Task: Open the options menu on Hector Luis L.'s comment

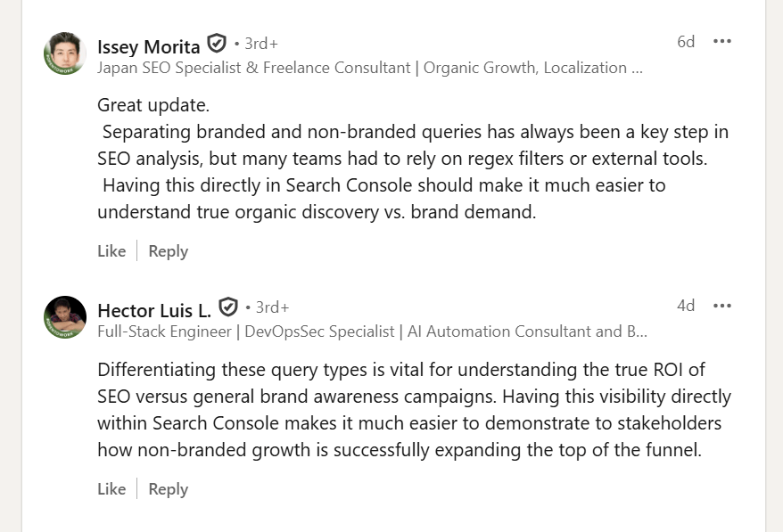Action: point(723,306)
